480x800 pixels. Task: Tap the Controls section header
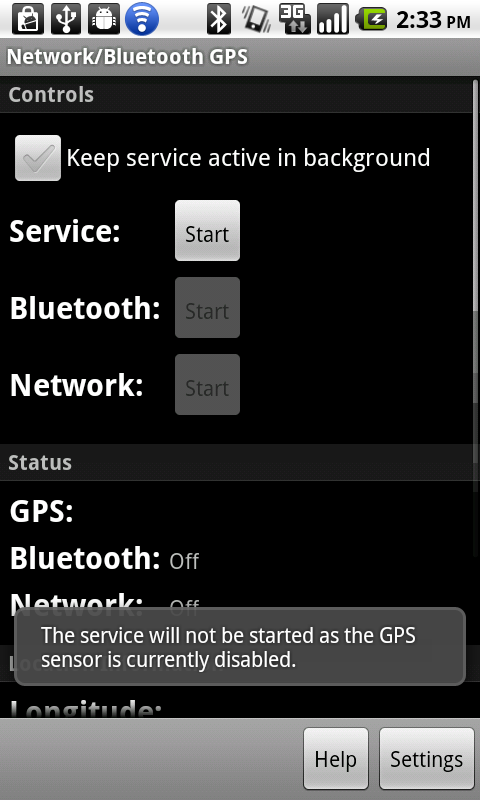[240, 95]
